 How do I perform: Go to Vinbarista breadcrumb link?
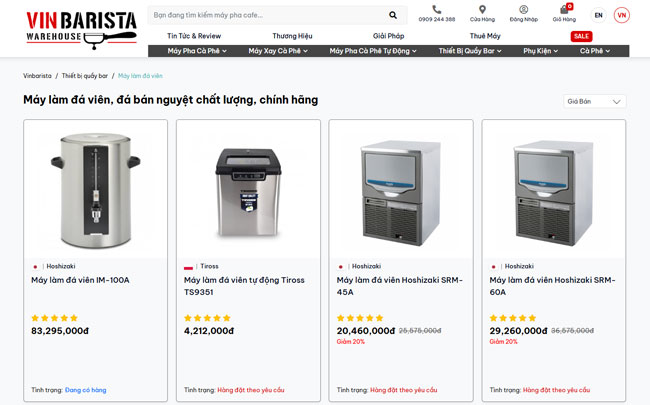point(37,75)
